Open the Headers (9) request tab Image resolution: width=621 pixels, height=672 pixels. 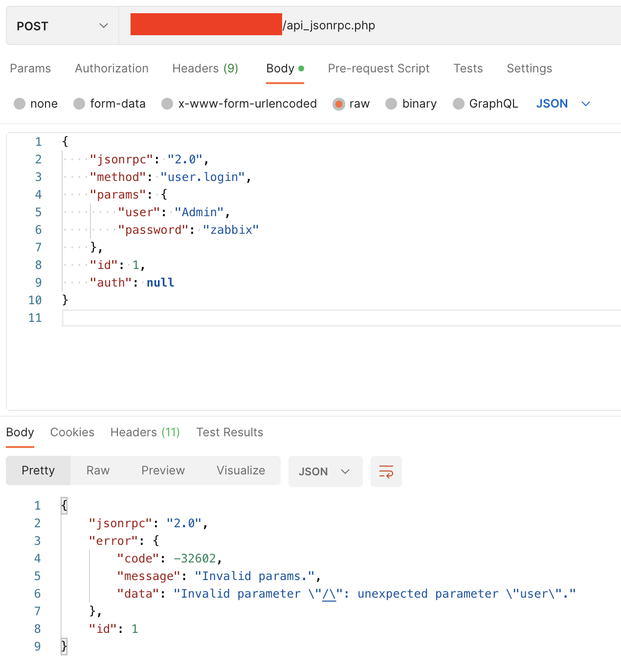205,68
